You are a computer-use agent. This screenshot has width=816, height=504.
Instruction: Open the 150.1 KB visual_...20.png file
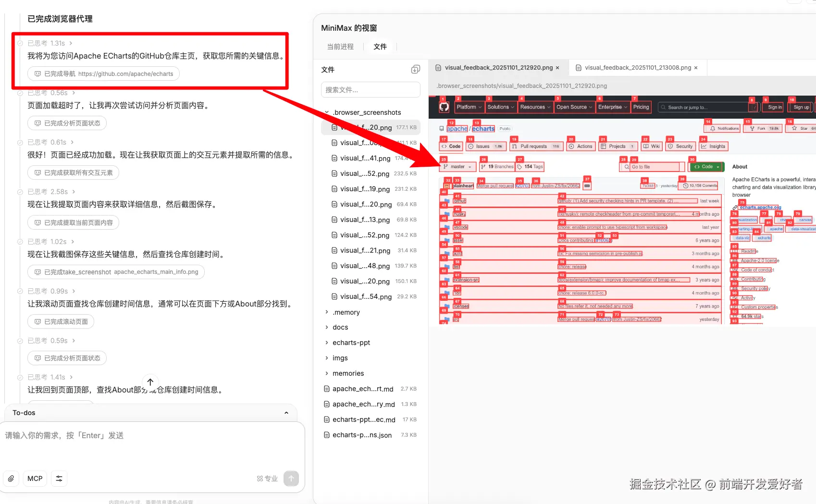(x=371, y=281)
